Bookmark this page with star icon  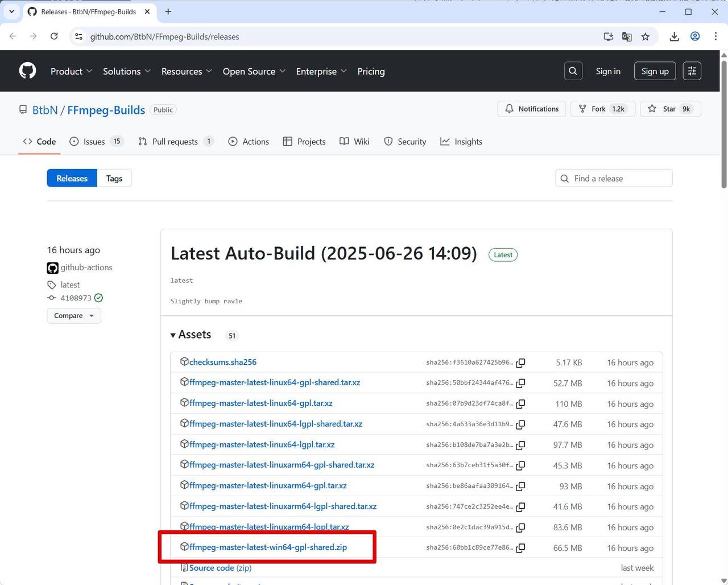646,36
